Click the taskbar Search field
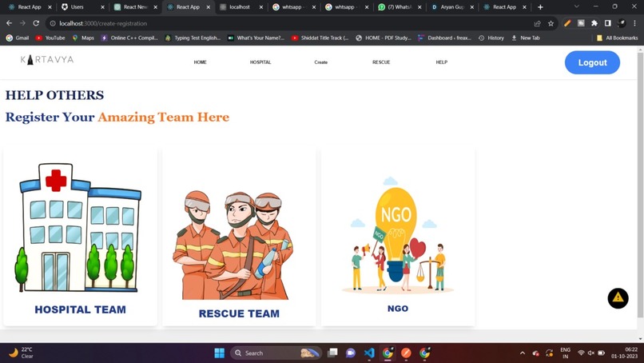644x363 pixels. click(275, 353)
